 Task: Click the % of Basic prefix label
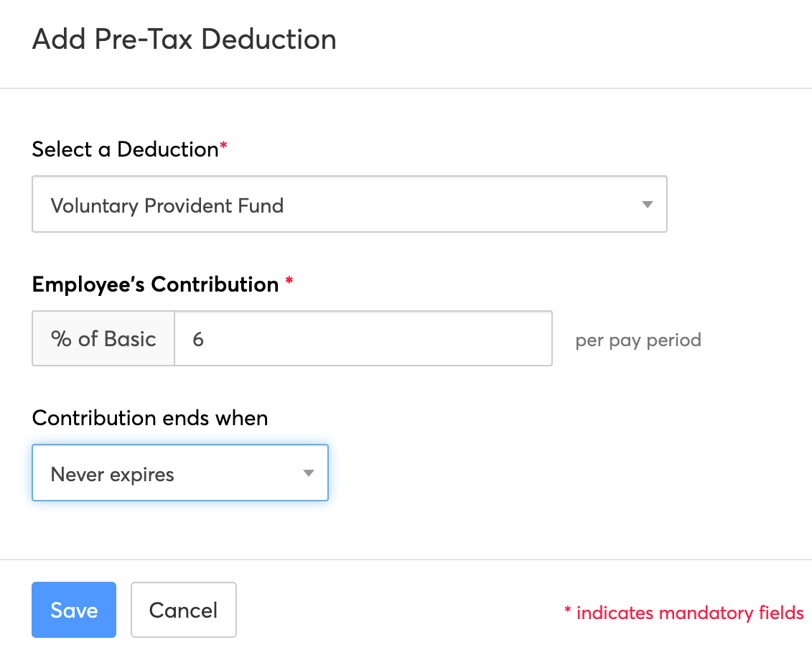(x=103, y=338)
